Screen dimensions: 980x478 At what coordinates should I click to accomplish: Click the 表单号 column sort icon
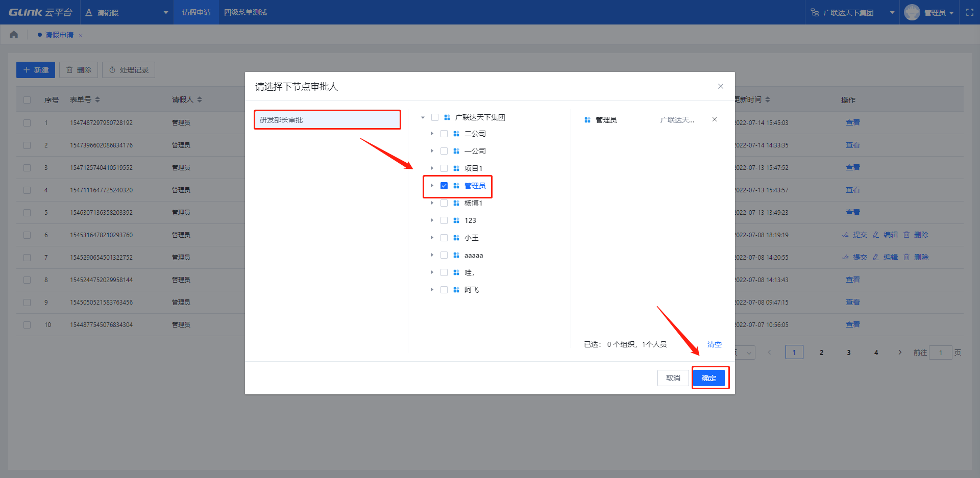(x=97, y=99)
